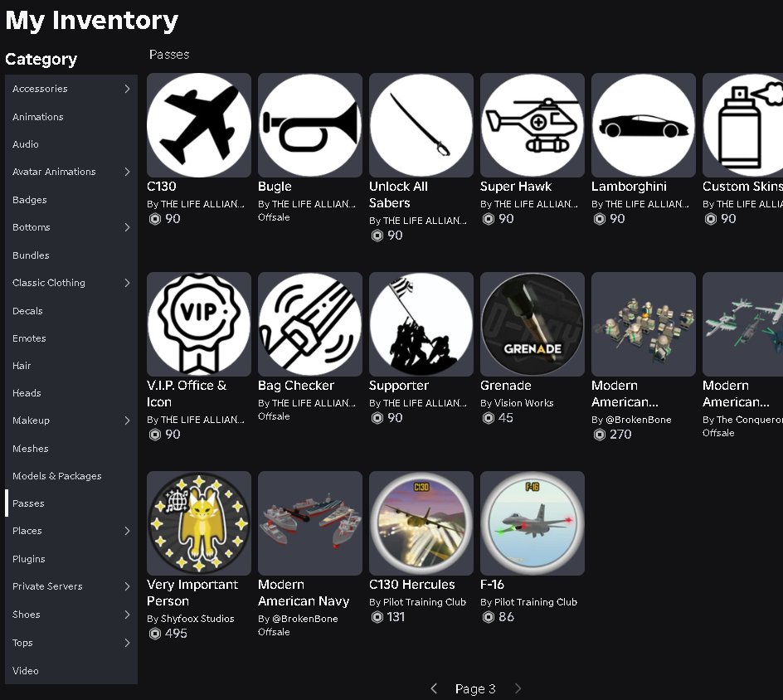
Task: Expand the Classic Clothing category
Action: 71,283
